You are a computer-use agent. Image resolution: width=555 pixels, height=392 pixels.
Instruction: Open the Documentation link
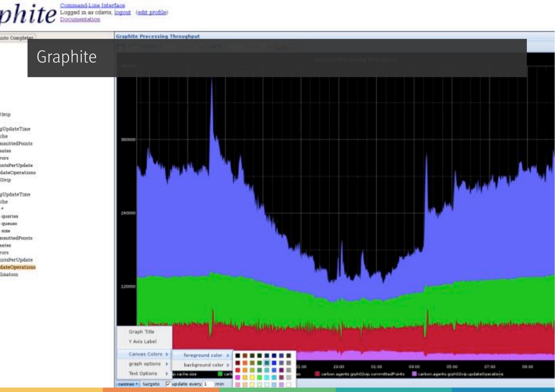[x=80, y=19]
